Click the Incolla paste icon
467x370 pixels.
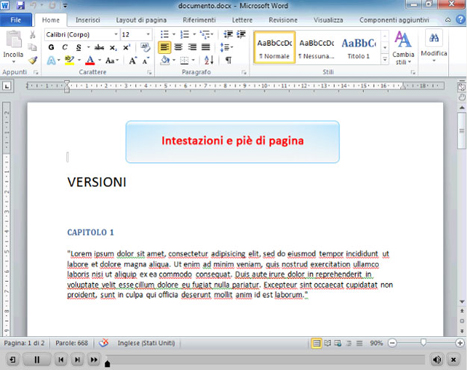point(14,39)
